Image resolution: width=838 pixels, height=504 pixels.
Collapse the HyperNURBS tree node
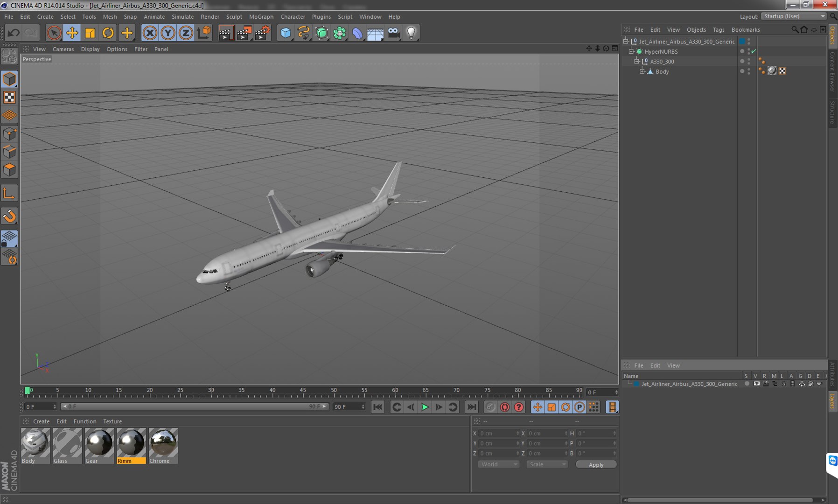pyautogui.click(x=631, y=51)
